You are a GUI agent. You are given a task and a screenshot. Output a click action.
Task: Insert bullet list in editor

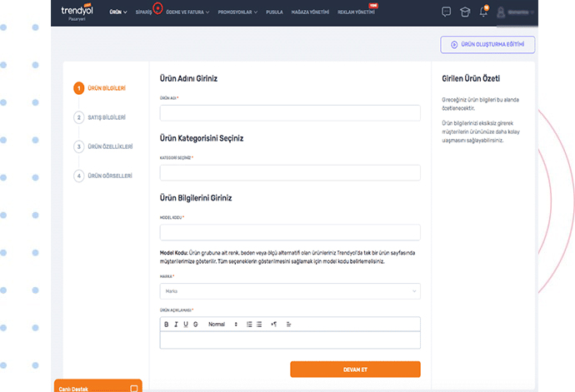tap(259, 325)
